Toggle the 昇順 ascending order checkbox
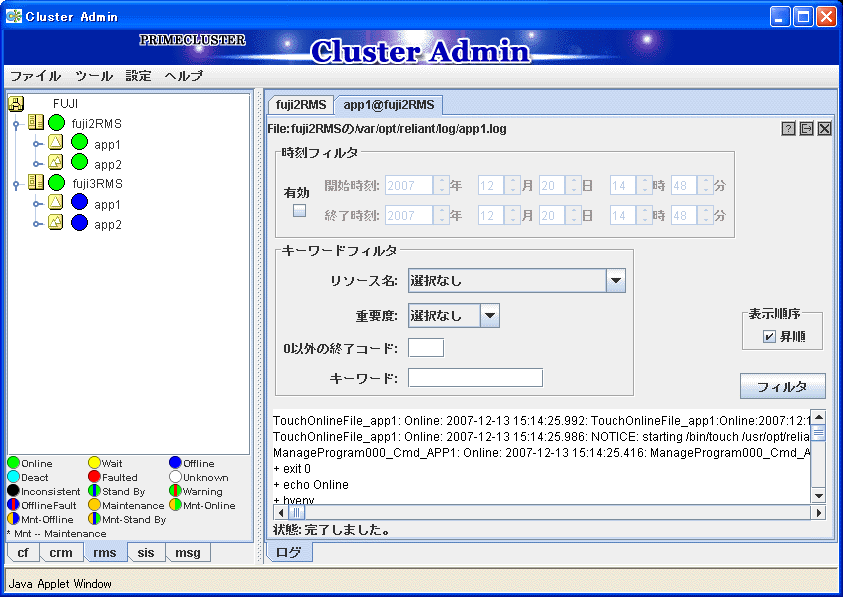Screen dimensions: 843x597 (769, 337)
